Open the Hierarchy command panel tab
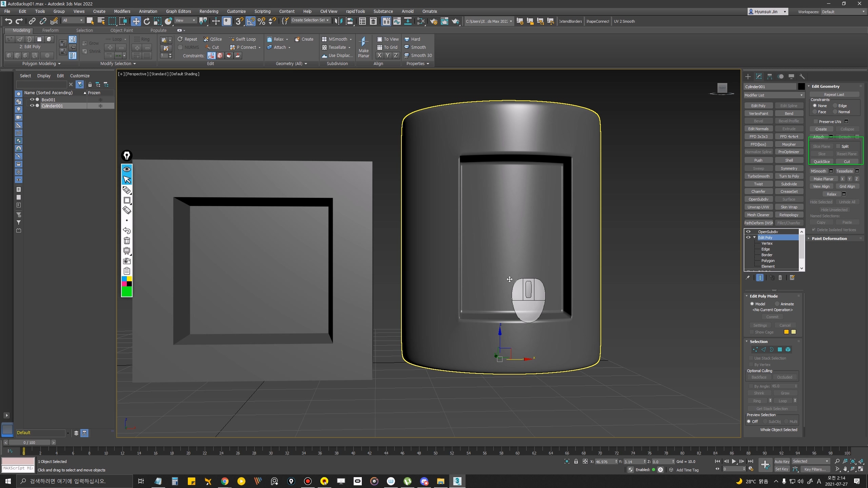 tap(770, 77)
